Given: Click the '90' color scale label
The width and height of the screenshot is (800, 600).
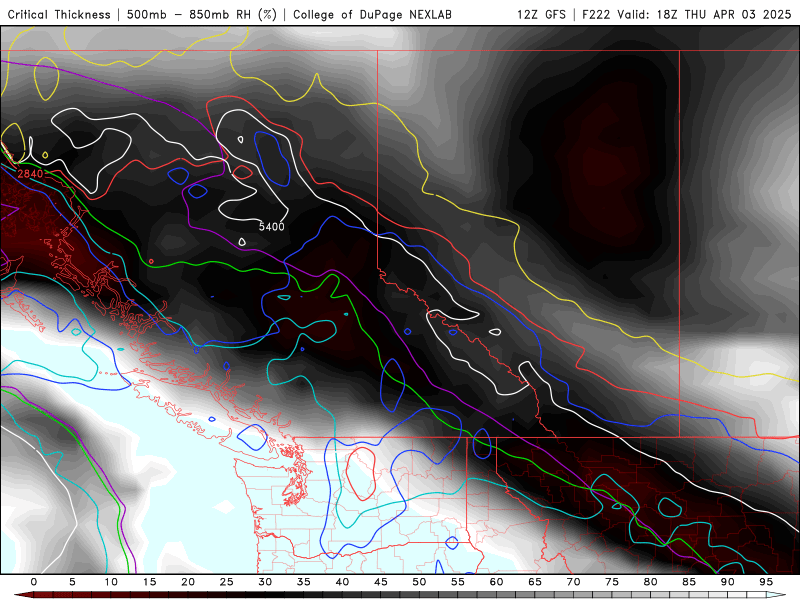Looking at the screenshot, I should click(x=728, y=582).
